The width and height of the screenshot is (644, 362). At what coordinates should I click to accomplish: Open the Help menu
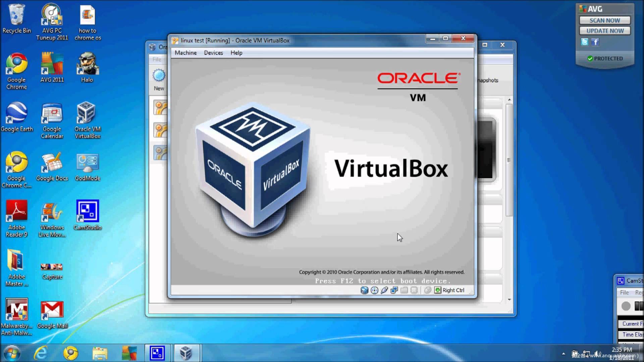point(236,53)
